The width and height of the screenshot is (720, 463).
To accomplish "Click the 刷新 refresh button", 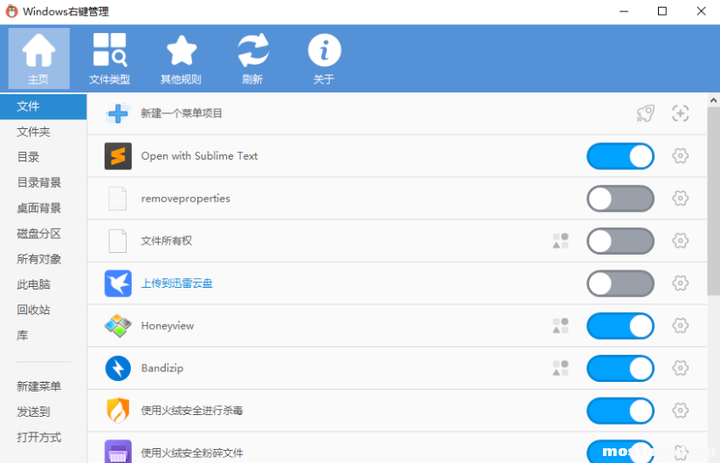I will pyautogui.click(x=253, y=58).
